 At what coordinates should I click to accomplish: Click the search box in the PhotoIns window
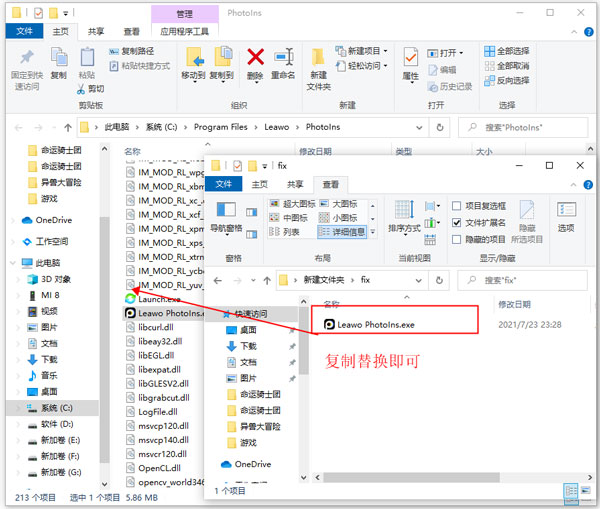[x=523, y=127]
